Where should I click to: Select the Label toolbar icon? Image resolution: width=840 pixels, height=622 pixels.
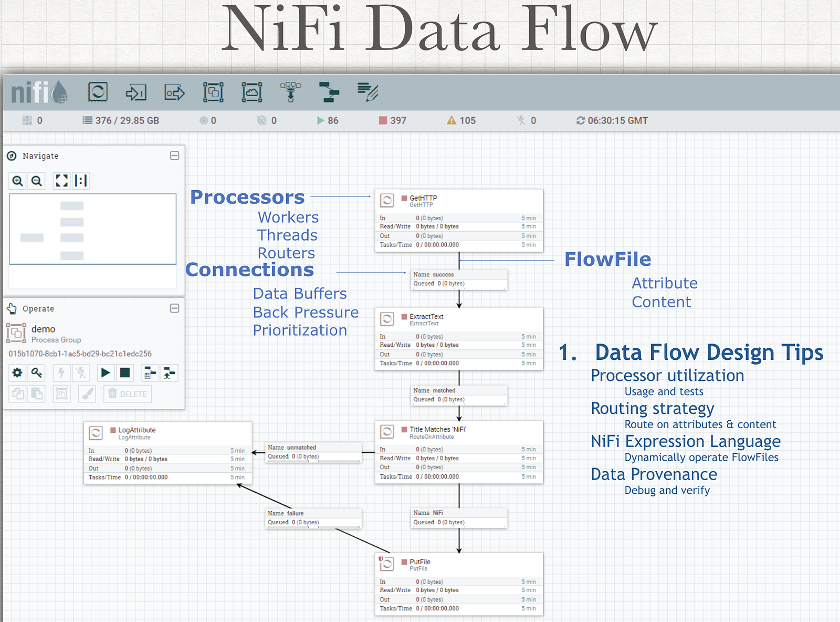point(367,92)
